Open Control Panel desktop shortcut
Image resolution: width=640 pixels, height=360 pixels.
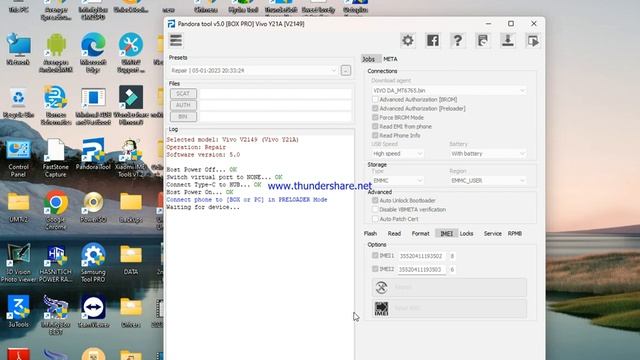[x=18, y=158]
